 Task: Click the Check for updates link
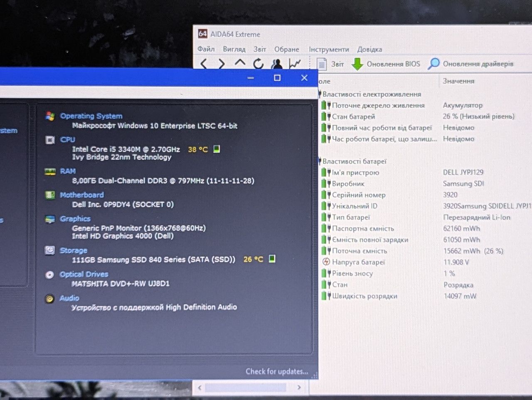click(277, 371)
